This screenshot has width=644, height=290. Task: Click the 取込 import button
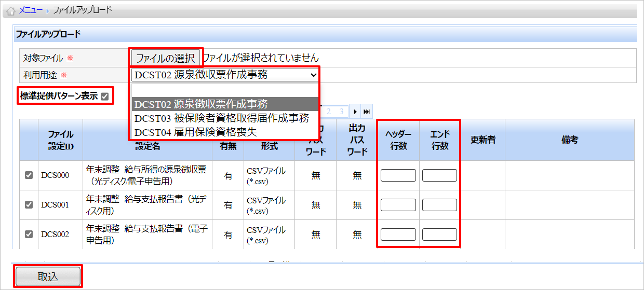(x=48, y=277)
